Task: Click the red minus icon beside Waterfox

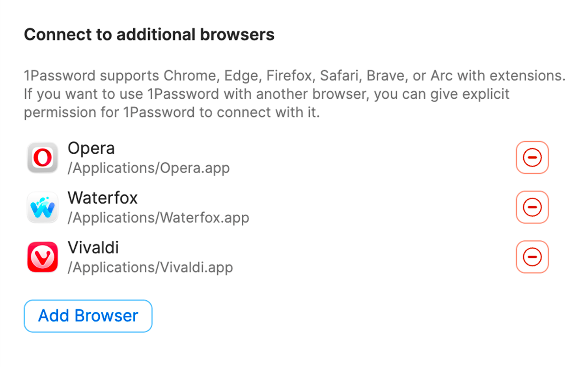Action: click(532, 207)
